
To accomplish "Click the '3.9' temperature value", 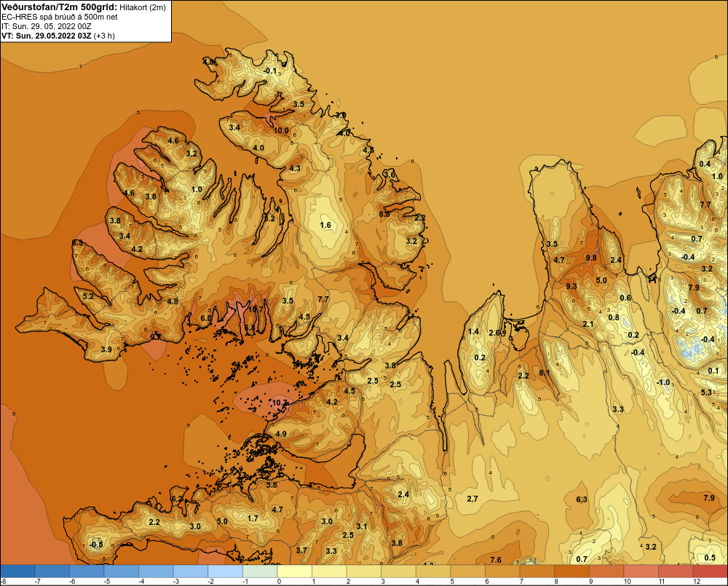I will [106, 349].
